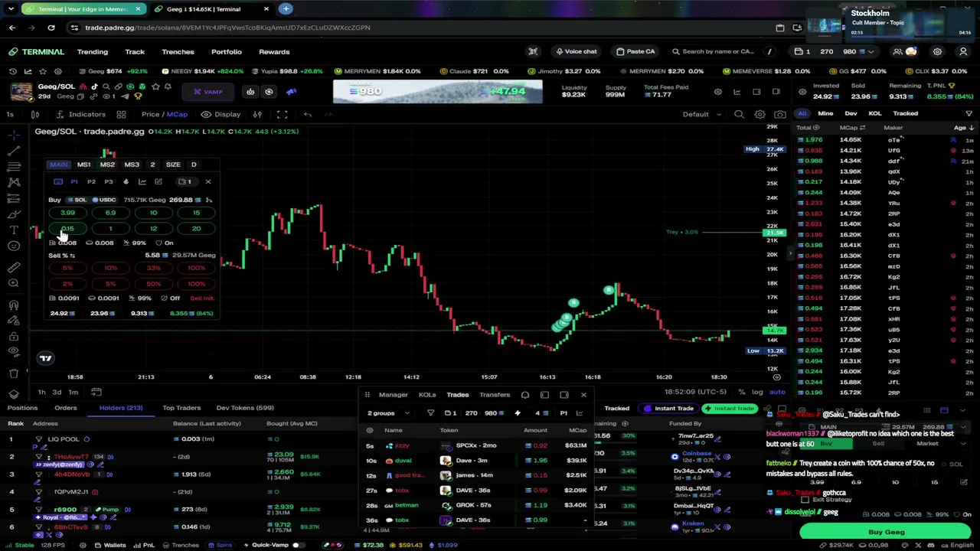Open the Trending page
The width and height of the screenshot is (980, 551).
pyautogui.click(x=93, y=52)
